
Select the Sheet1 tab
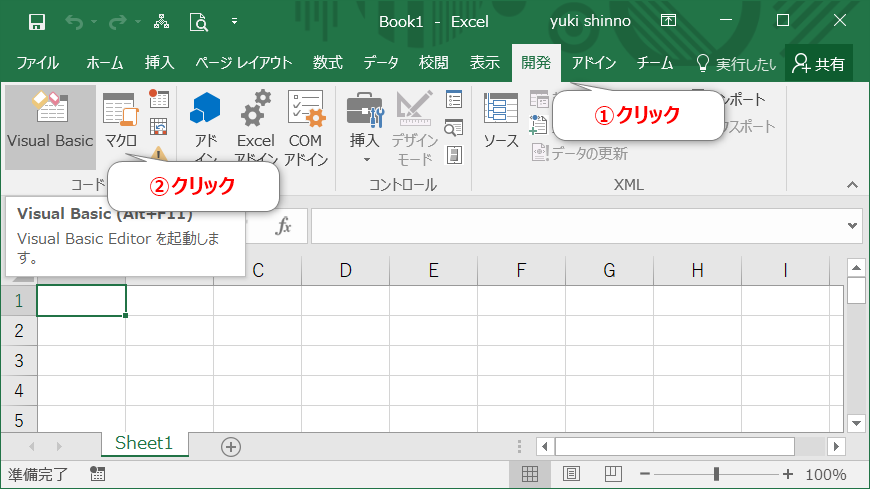(144, 443)
